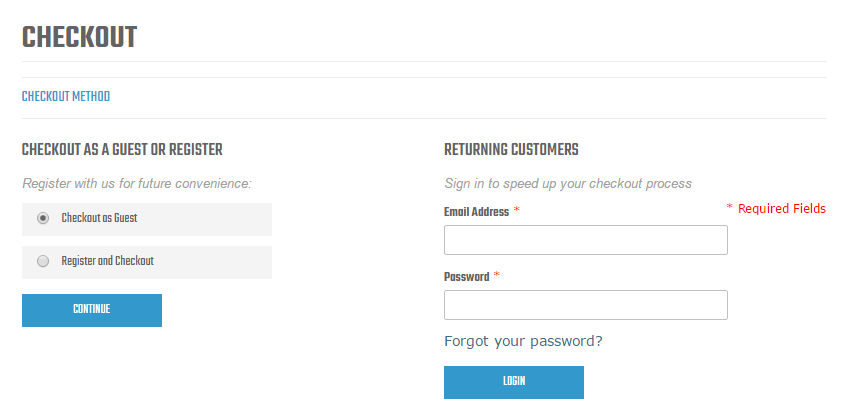
Task: Click the Register with us for future convenience text
Action: click(x=136, y=184)
